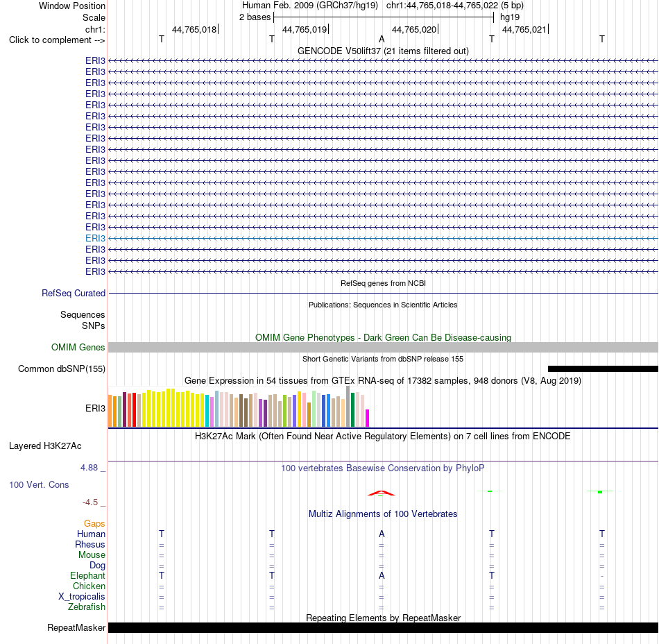Open the RefSeq genes from NCBI title

[x=383, y=283]
